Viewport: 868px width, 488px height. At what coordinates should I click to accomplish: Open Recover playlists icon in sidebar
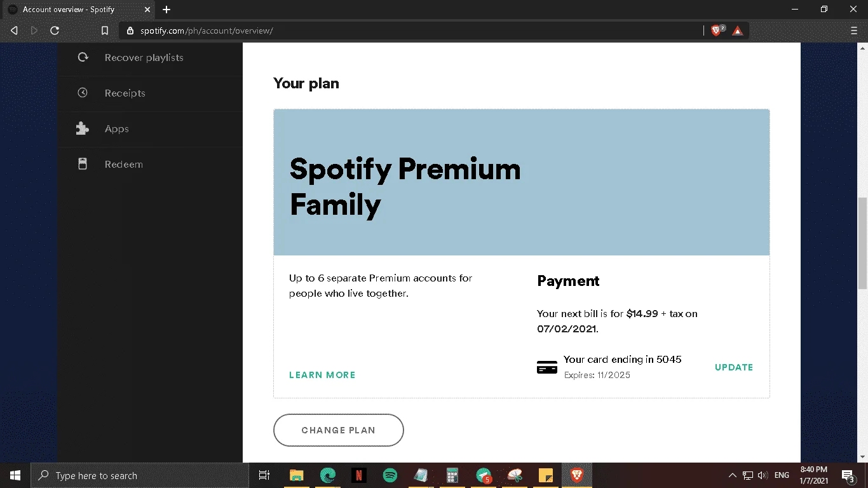coord(83,57)
